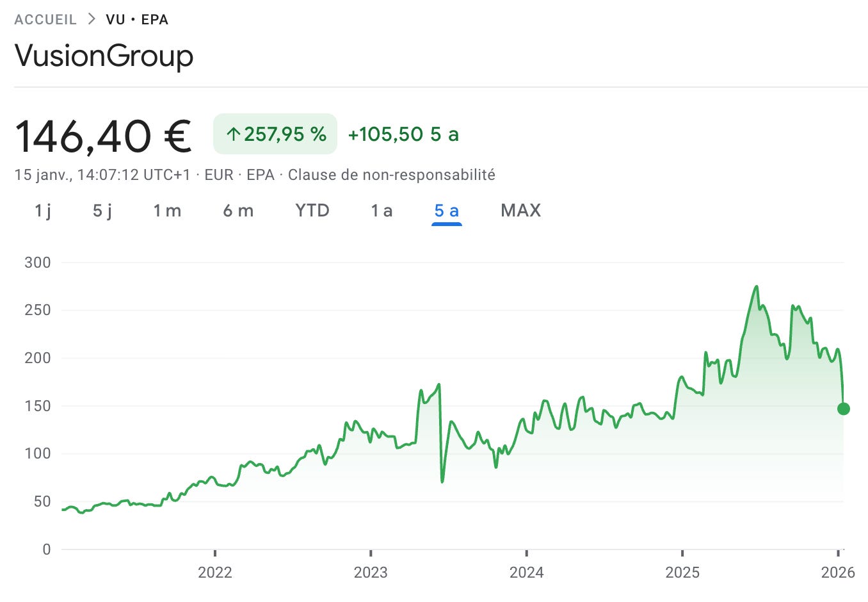Click the up arrow in percentage badge
Viewport: 868px width, 602px height.
click(x=234, y=134)
